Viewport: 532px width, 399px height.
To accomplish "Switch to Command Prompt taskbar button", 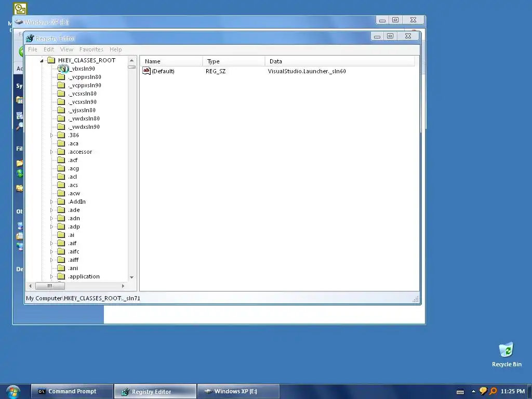I will point(72,392).
